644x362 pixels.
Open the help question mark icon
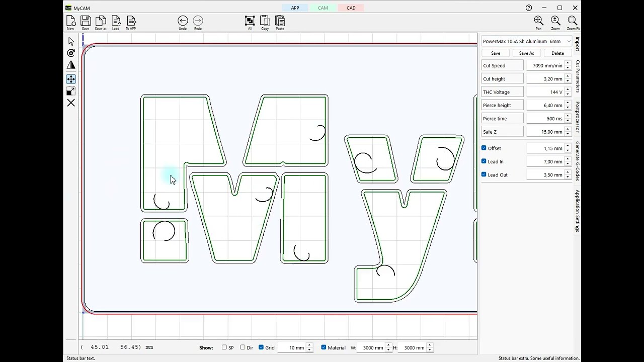(x=529, y=8)
